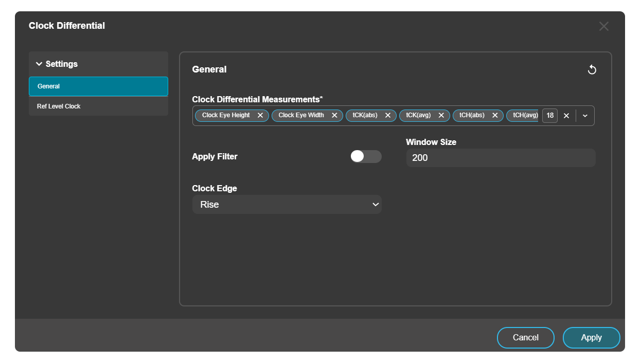
Task: Collapse the Settings section
Action: 58,64
